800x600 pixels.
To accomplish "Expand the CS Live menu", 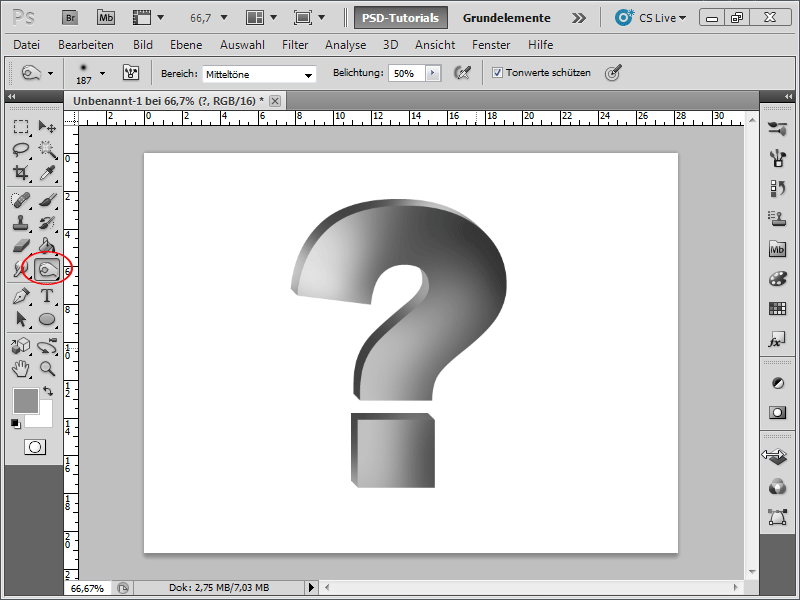I will click(x=651, y=18).
